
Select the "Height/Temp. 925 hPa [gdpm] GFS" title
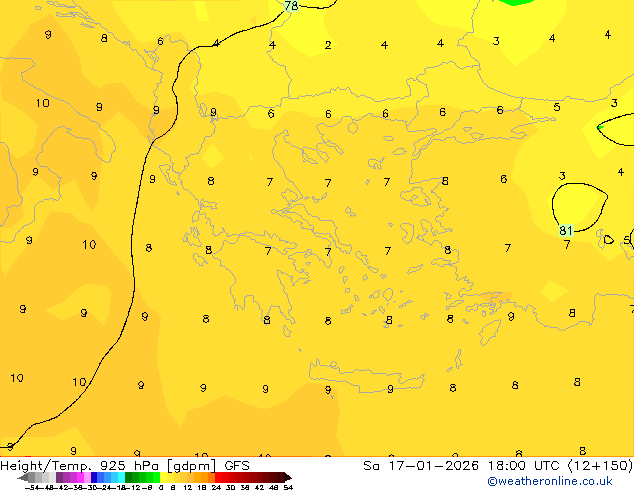coord(125,465)
